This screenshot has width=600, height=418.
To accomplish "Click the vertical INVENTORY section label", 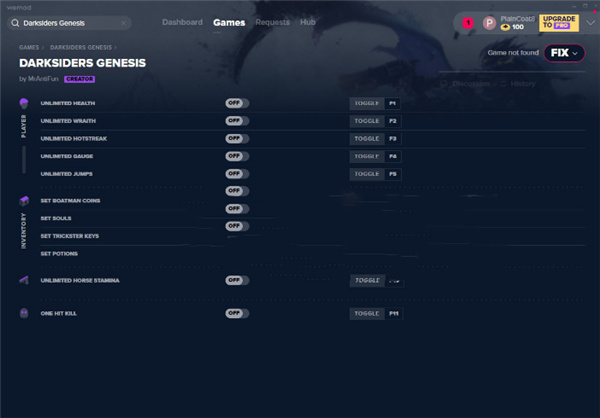I will [x=24, y=230].
